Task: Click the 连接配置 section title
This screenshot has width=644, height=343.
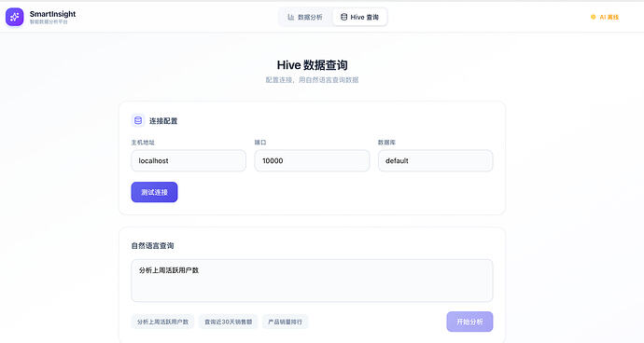Action: (163, 120)
